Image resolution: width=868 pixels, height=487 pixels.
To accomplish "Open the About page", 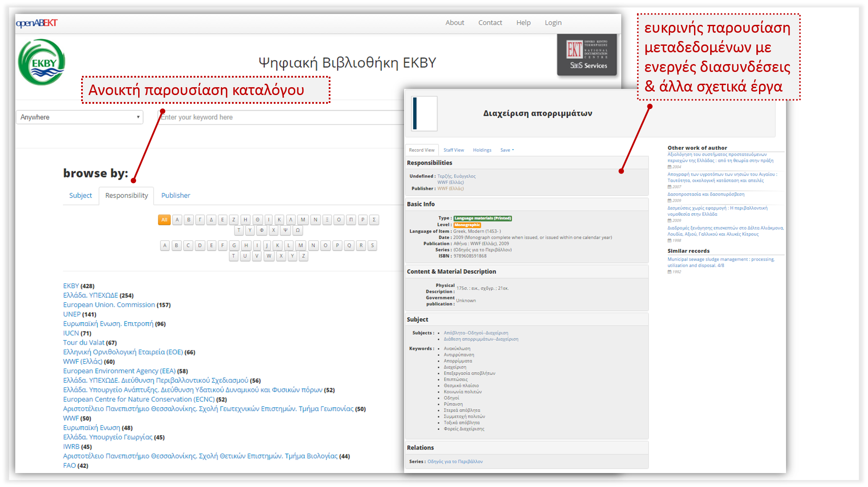I will coord(455,23).
